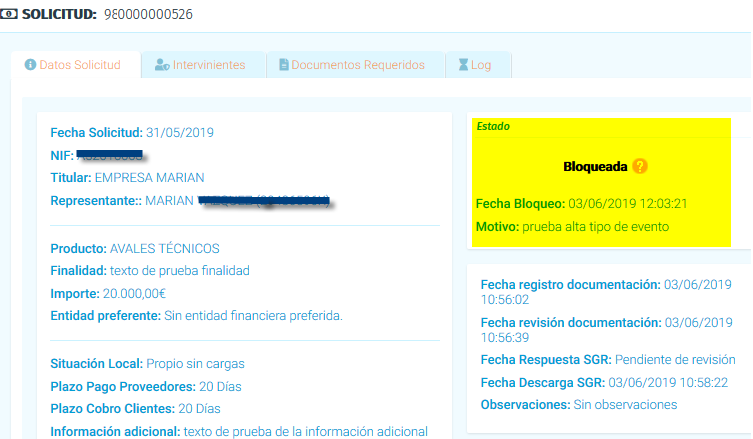753x439 pixels.
Task: Click the Información adicional text
Action: [x=305, y=431]
